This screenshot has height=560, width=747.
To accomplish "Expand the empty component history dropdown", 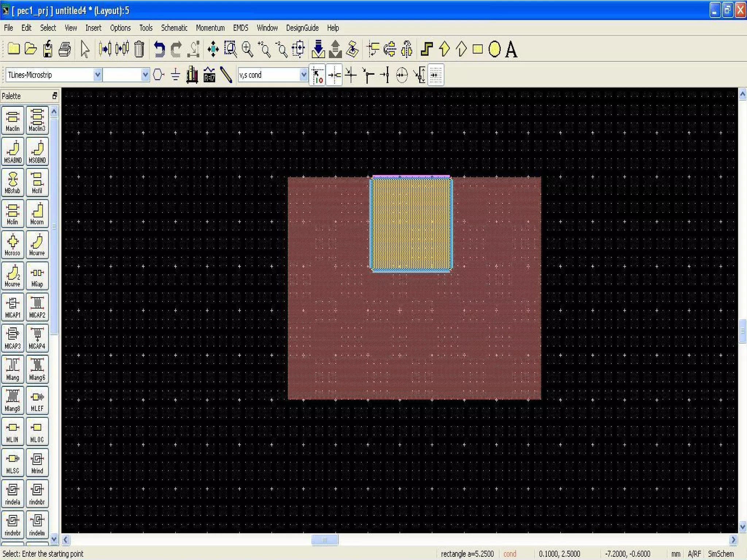I will (145, 75).
